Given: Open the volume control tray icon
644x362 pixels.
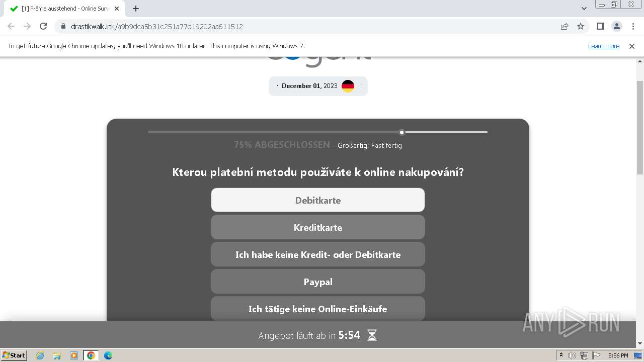Looking at the screenshot, I should [572, 355].
